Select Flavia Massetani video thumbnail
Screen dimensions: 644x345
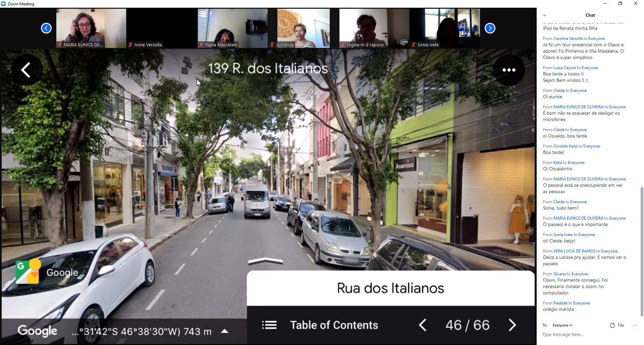click(x=232, y=28)
